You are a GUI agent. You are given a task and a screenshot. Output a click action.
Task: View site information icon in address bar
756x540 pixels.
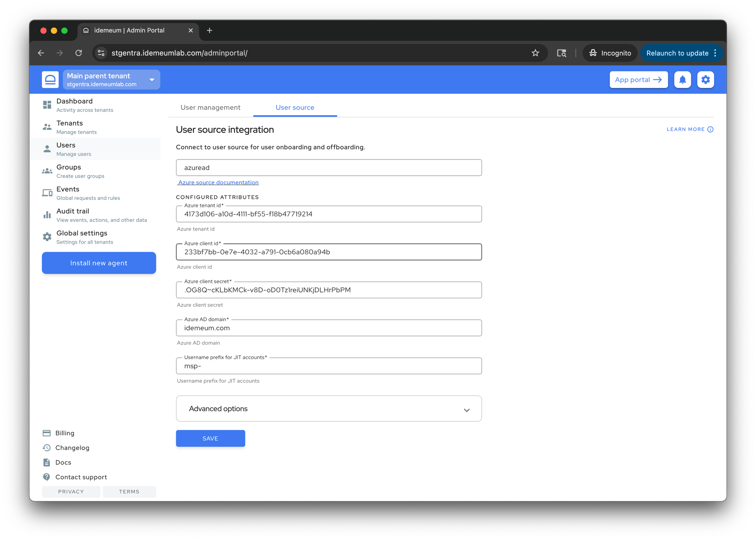pyautogui.click(x=101, y=53)
